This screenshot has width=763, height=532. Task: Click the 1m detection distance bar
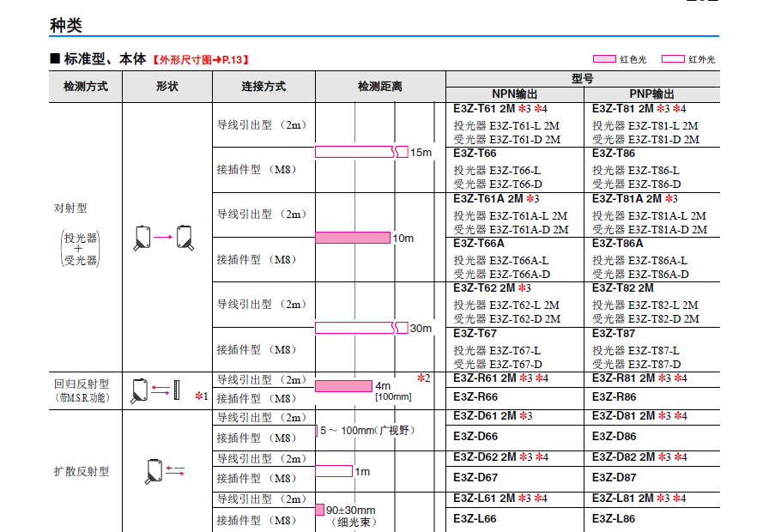(335, 471)
